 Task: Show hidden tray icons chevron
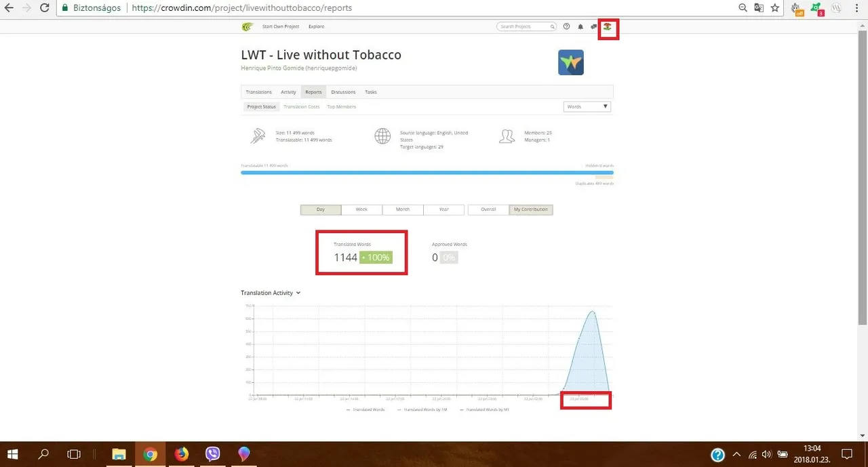point(736,454)
